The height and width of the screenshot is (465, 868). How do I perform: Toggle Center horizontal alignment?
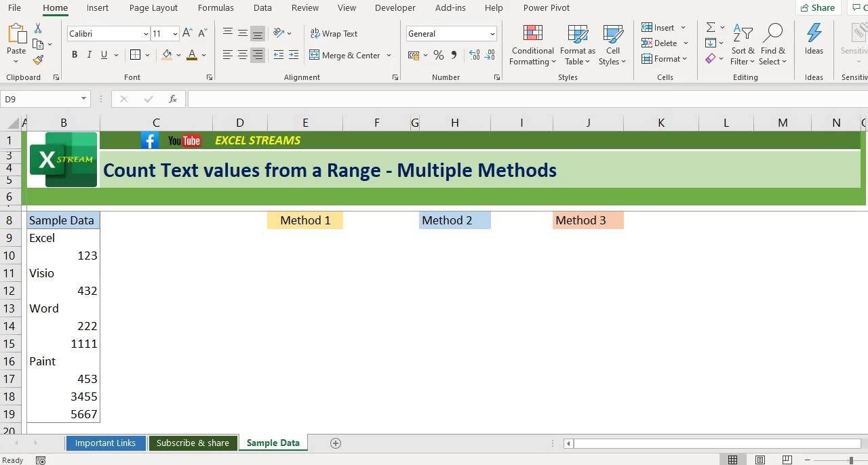point(242,55)
